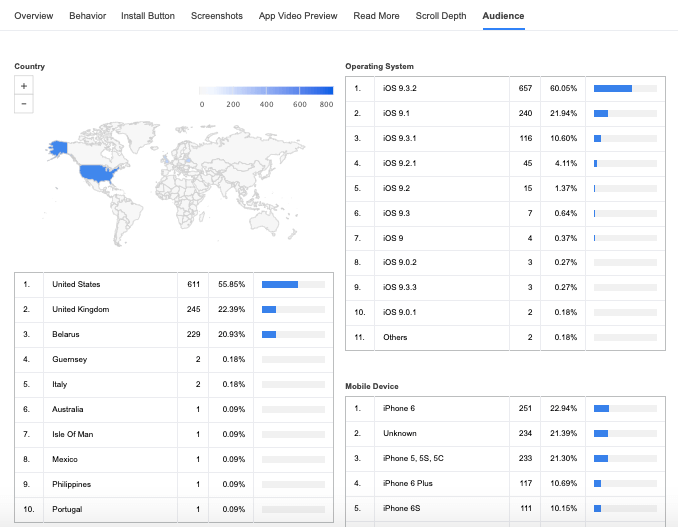
Task: Click the iOS 9.0.2 entry
Action: (x=400, y=262)
